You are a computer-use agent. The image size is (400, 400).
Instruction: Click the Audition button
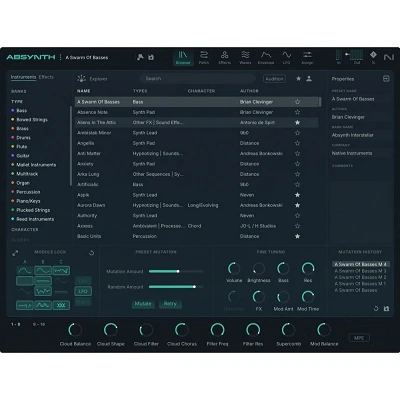[x=274, y=79]
